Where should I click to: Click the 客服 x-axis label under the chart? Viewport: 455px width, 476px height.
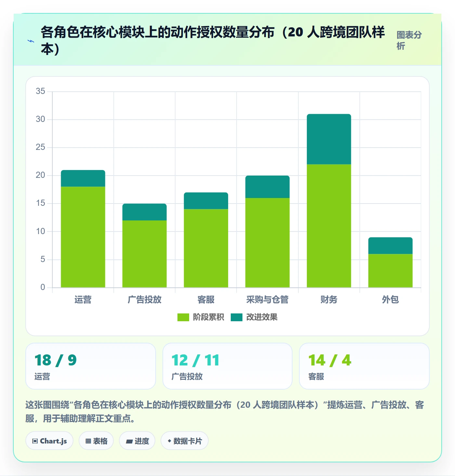tap(206, 299)
